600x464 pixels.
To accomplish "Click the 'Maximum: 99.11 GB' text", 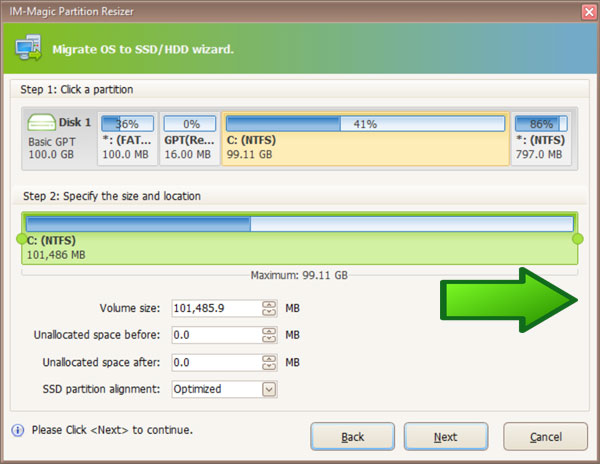I will [x=299, y=275].
